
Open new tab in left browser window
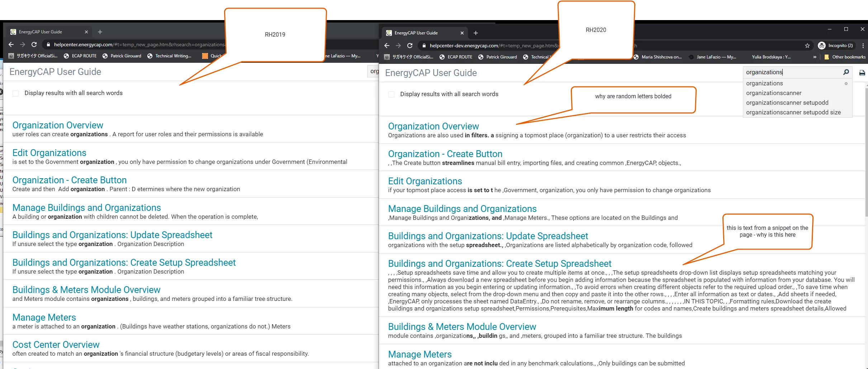100,32
